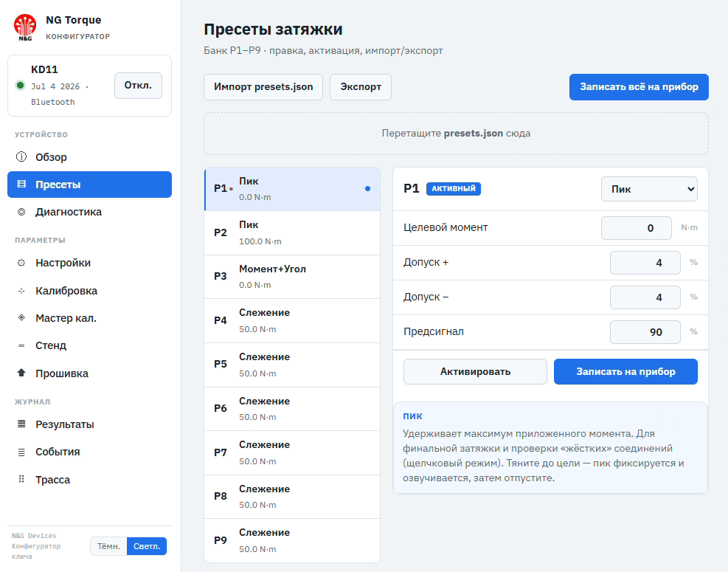Open the Стенд section

coord(89,345)
